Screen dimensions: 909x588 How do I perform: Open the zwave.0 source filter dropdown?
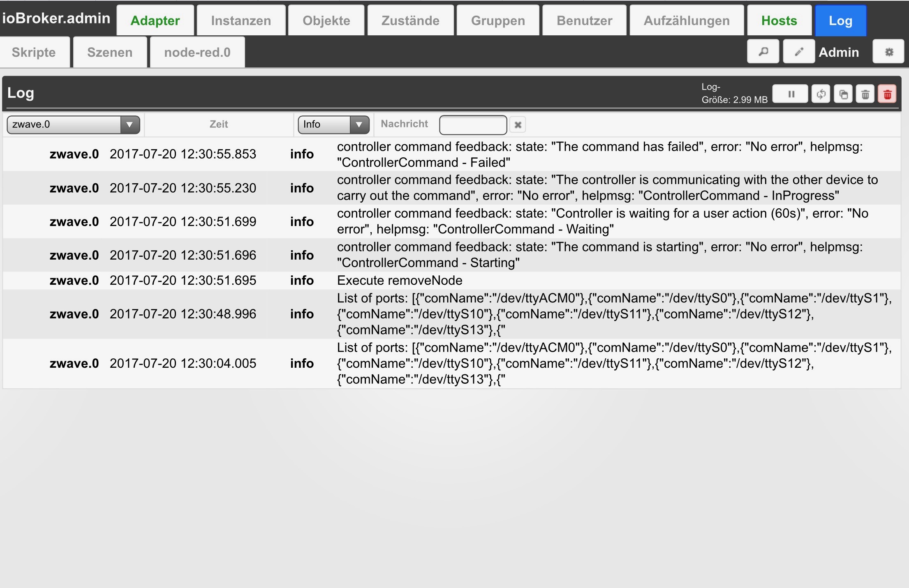click(x=74, y=125)
